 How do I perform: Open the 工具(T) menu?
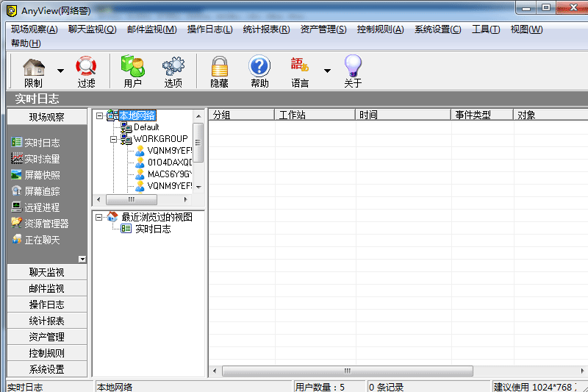(x=486, y=29)
